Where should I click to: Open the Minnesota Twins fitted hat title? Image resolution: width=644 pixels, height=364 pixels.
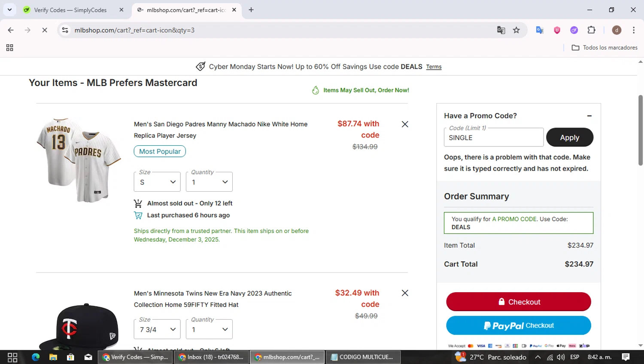[x=213, y=299]
